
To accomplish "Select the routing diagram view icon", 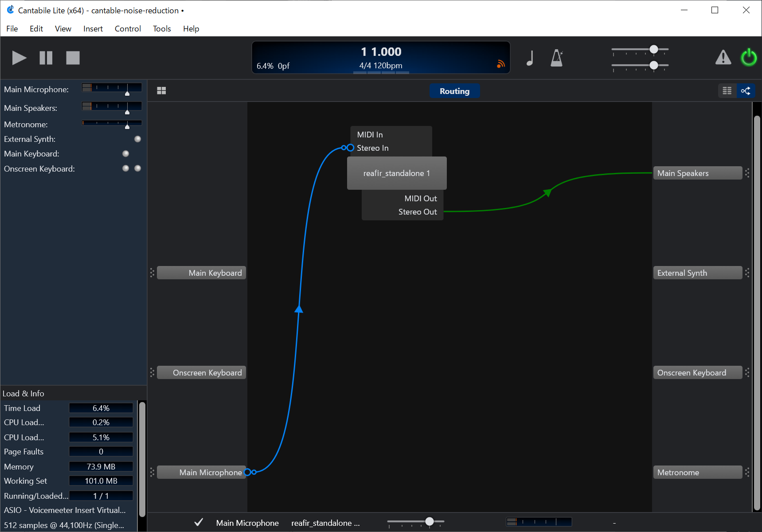I will click(x=746, y=91).
